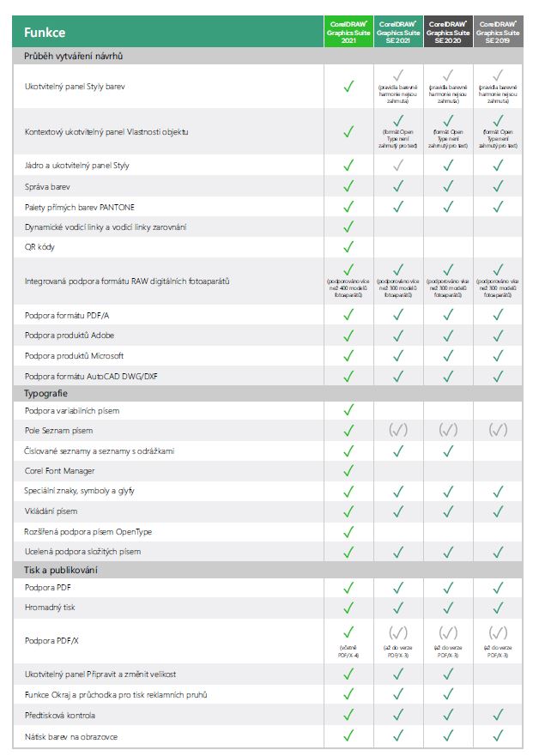Click the checkmark beside Corel Font Manager
Image resolution: width=539 pixels, height=756 pixels.
[348, 470]
